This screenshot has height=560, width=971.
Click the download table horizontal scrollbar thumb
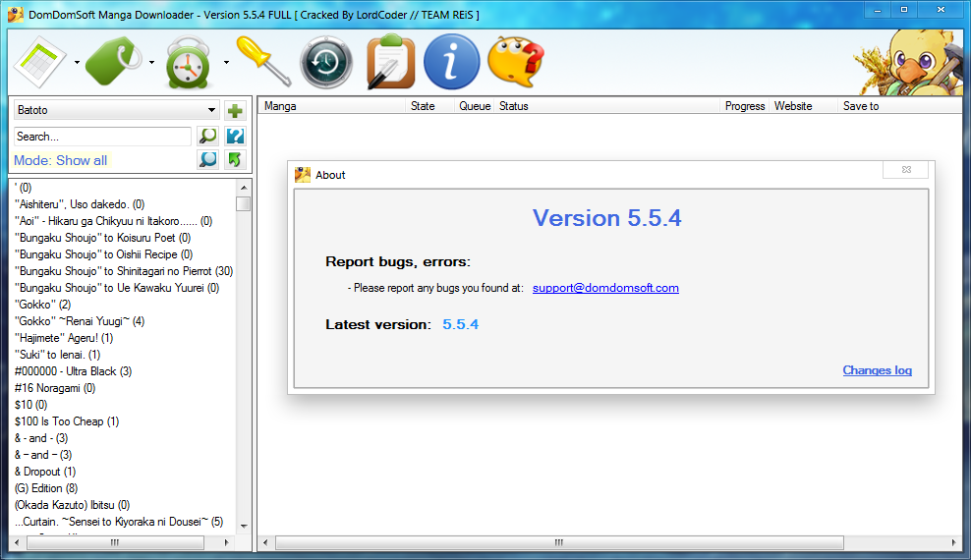point(559,542)
